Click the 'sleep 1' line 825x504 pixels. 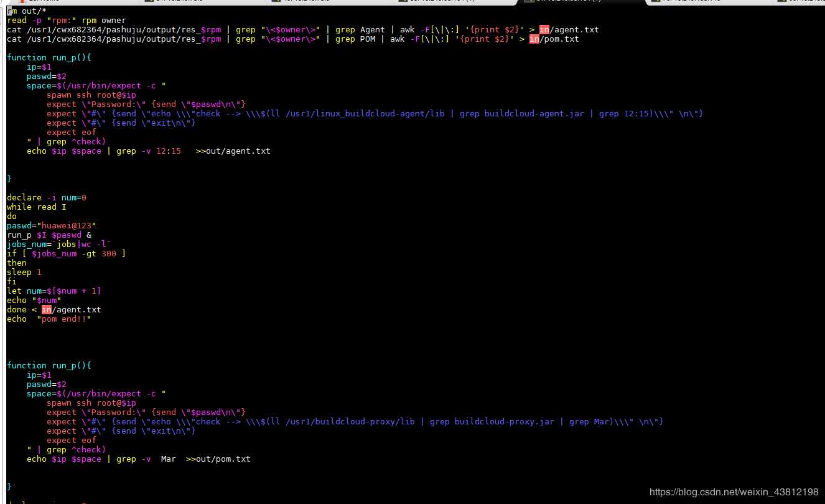(24, 272)
